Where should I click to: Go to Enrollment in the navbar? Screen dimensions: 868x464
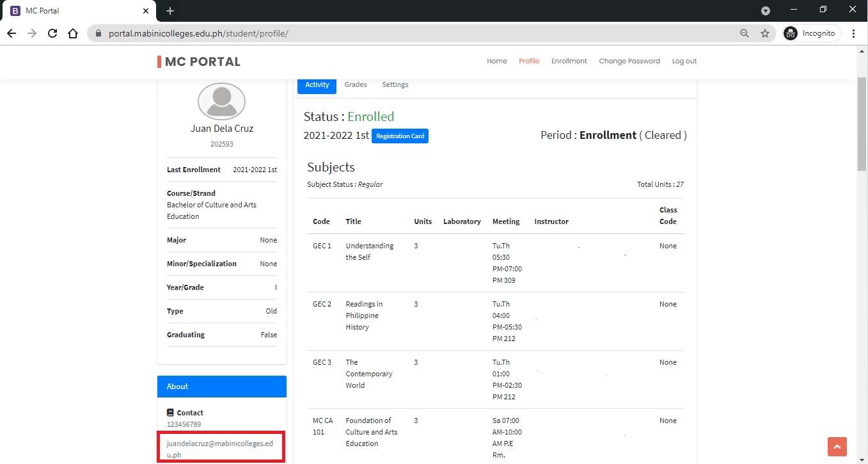click(569, 61)
